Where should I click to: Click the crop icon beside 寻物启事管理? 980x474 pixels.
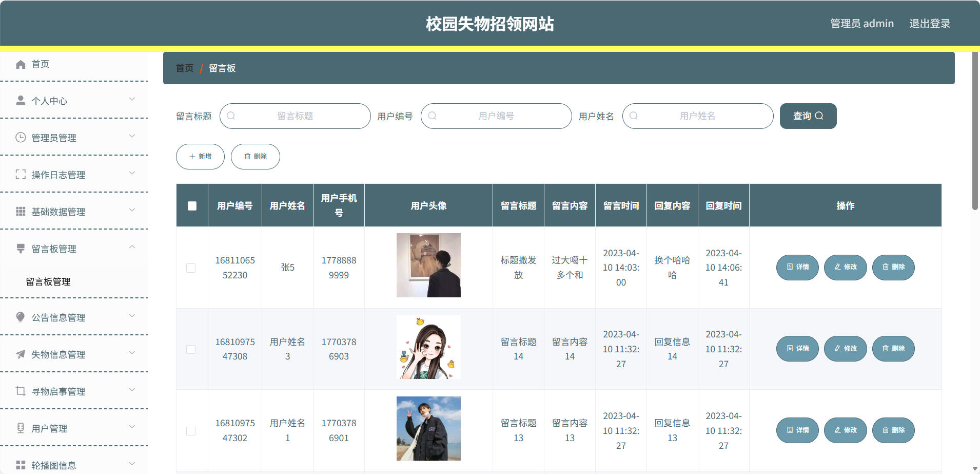point(21,391)
